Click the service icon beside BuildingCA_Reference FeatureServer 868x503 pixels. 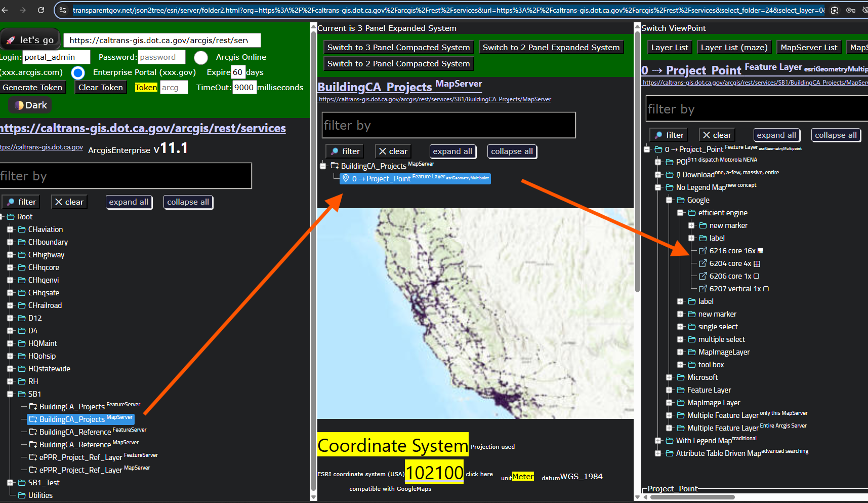point(33,432)
